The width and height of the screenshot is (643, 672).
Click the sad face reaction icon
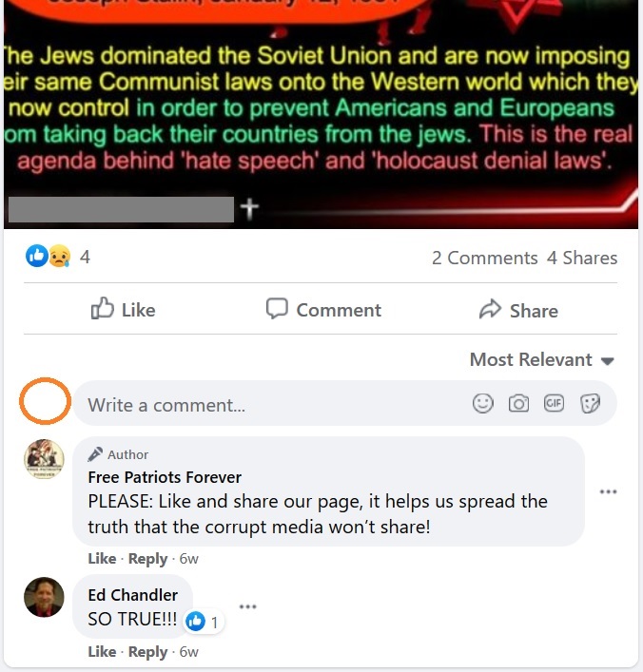(59, 256)
